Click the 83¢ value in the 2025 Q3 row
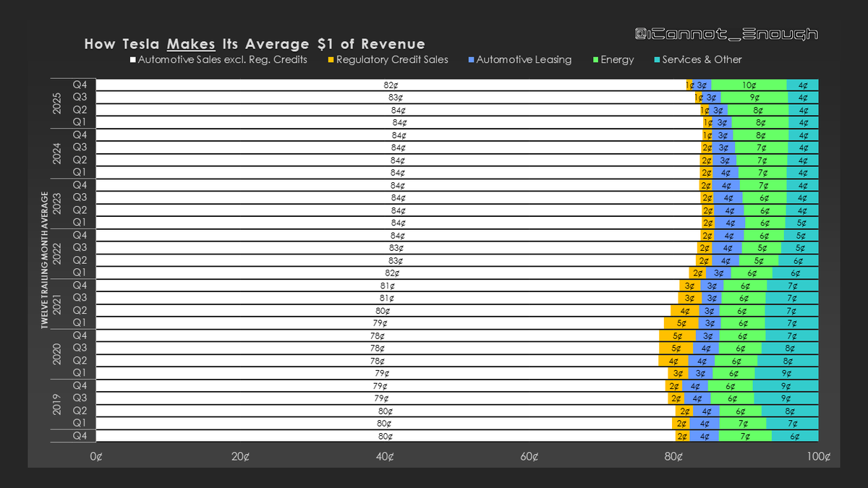The height and width of the screenshot is (488, 868). point(395,98)
